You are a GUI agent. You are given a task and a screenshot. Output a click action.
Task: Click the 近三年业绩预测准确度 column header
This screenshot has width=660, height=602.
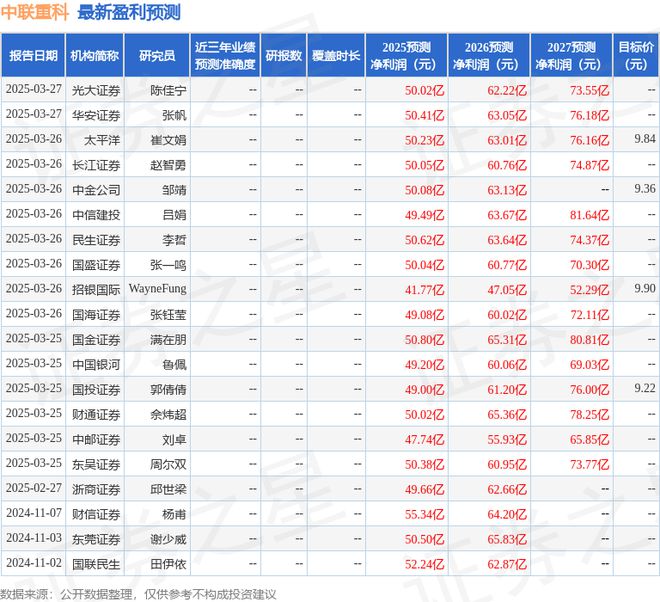[x=225, y=56]
